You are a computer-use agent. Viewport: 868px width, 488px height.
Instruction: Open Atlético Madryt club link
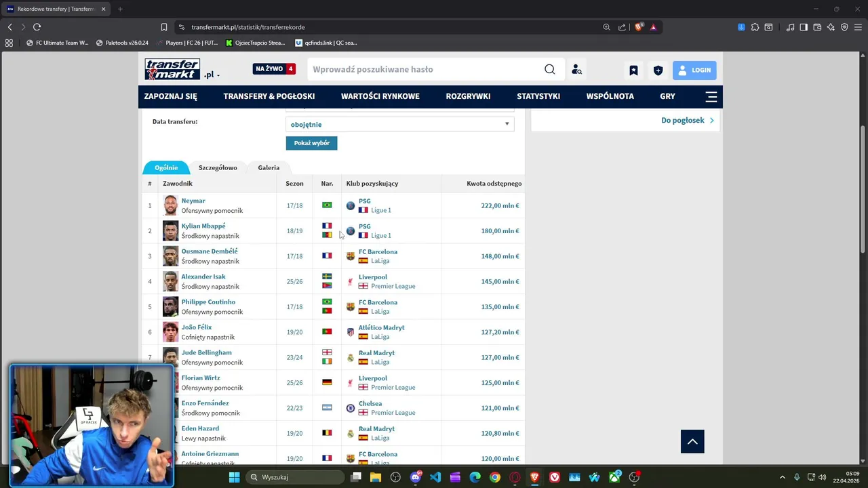coord(381,327)
